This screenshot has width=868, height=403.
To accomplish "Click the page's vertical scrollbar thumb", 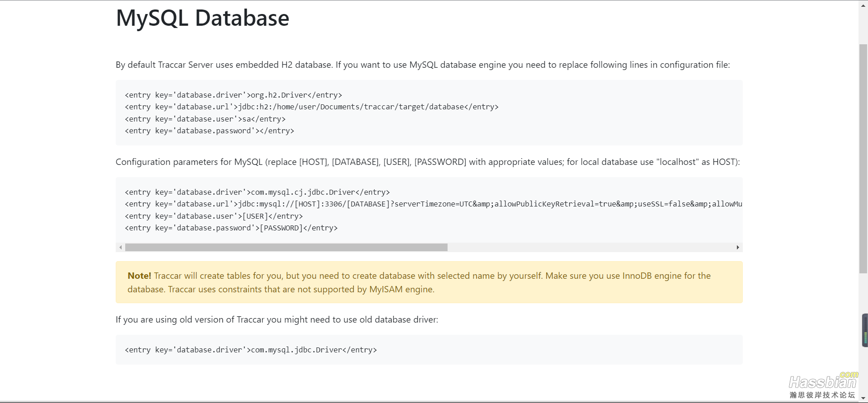I will 863,159.
